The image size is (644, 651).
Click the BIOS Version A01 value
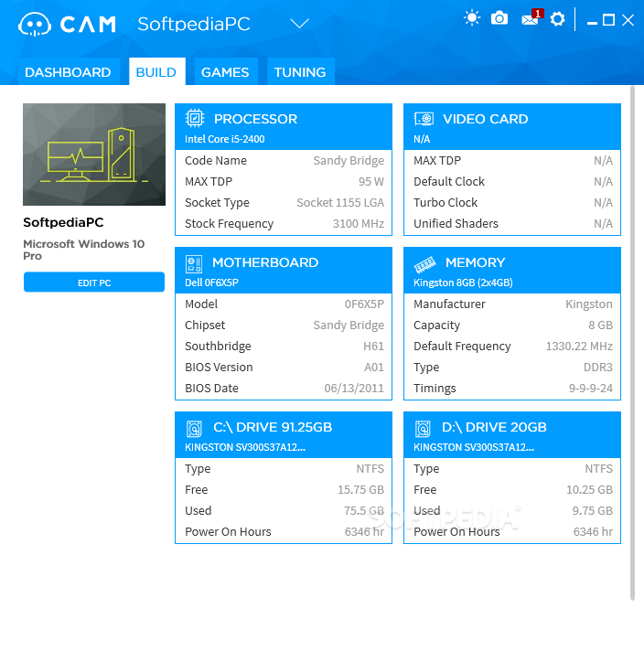click(x=374, y=368)
